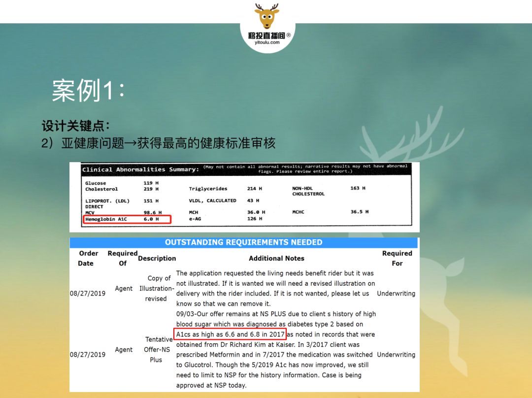Click the MCV 98.6 H entry
This screenshot has width=532, height=398.
(x=123, y=212)
